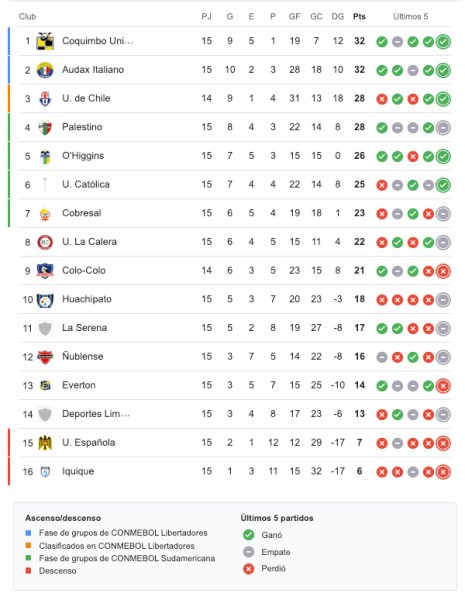Select the Ñublense team badge
465x600 pixels.
pos(45,357)
